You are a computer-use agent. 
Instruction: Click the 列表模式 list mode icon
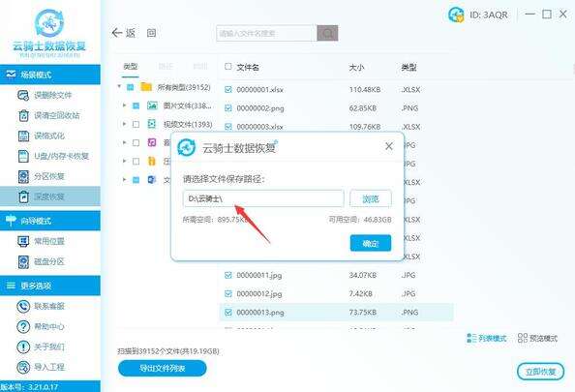(470, 338)
